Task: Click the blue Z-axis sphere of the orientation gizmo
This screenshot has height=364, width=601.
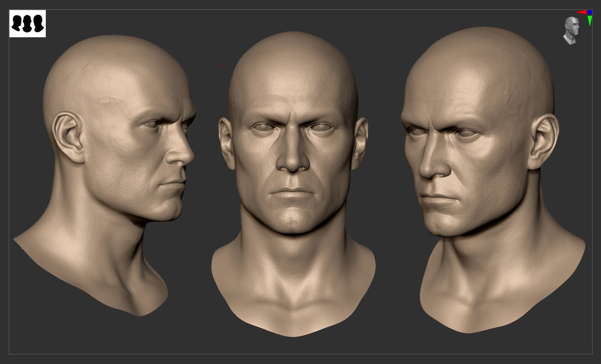Action: point(590,12)
